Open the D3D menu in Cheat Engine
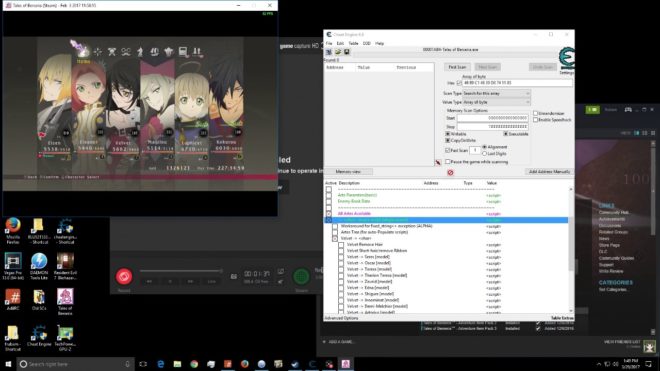The width and height of the screenshot is (660, 371). (x=367, y=43)
